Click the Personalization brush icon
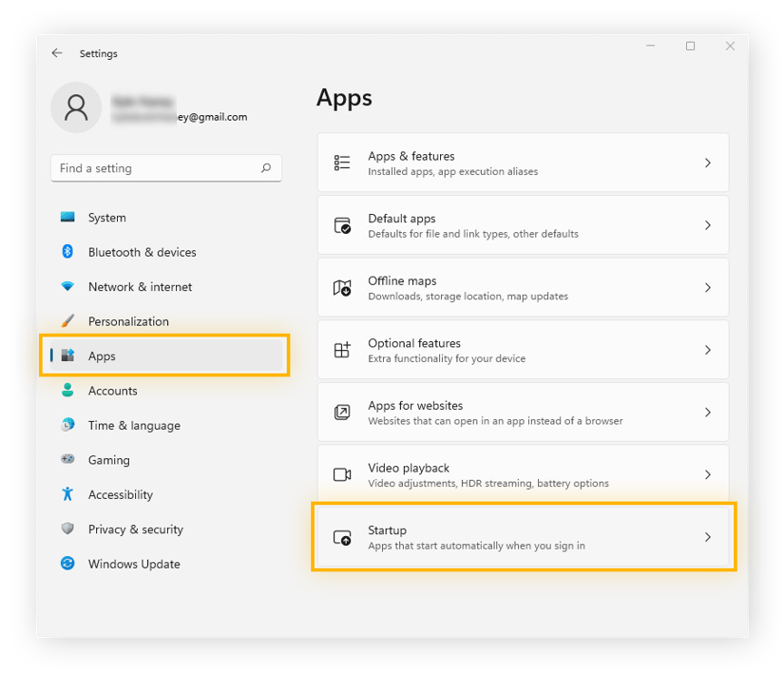Viewport: 784px width, 673px height. pyautogui.click(x=67, y=321)
